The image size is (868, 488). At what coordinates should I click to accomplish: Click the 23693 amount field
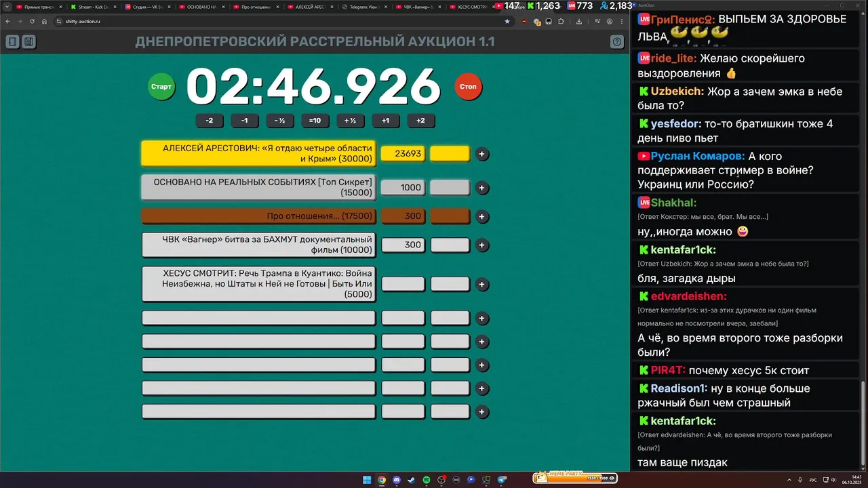(x=403, y=154)
